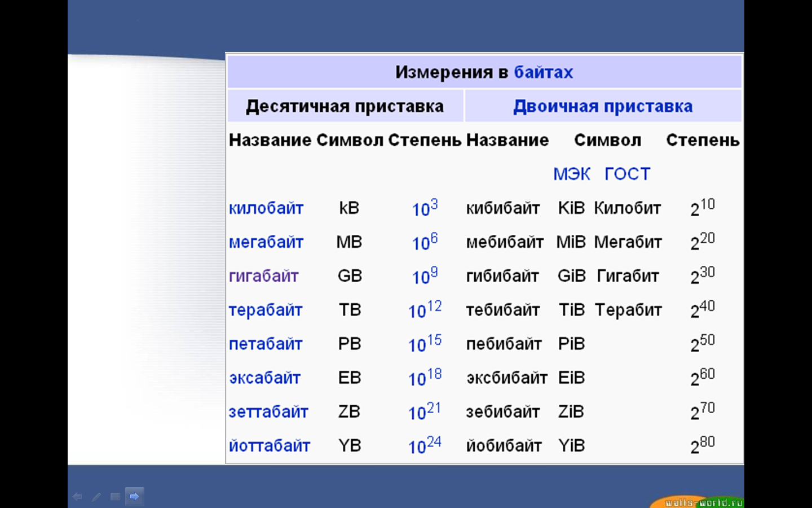The width and height of the screenshot is (812, 508).
Task: Select the PiB symbol cell
Action: pyautogui.click(x=572, y=344)
